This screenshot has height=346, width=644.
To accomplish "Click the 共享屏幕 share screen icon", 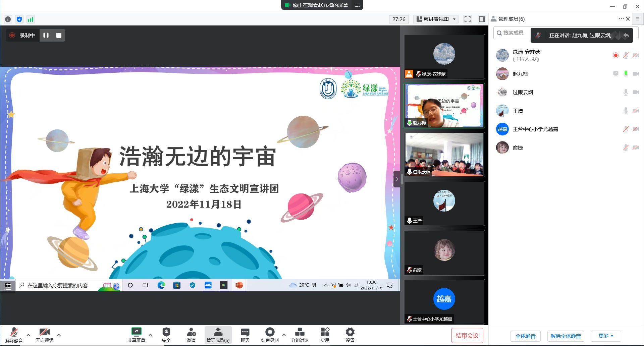I will [136, 332].
